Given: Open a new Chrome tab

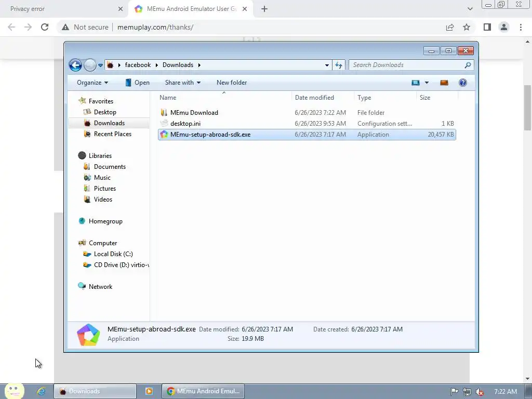Looking at the screenshot, I should point(264,9).
